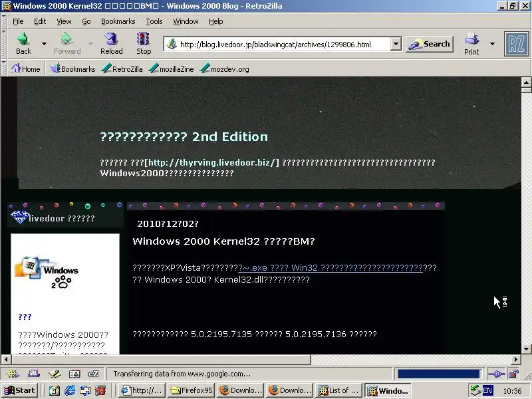This screenshot has width=532, height=399.
Task: Click the Home bookmark toolbar button
Action: coord(26,69)
